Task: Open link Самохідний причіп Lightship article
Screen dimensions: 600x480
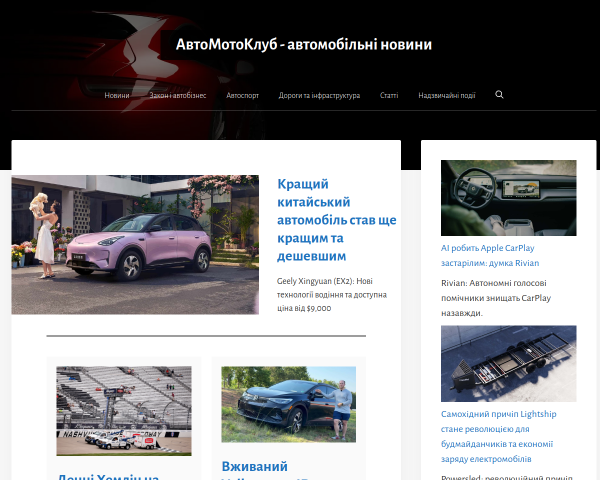Action: coord(499,436)
